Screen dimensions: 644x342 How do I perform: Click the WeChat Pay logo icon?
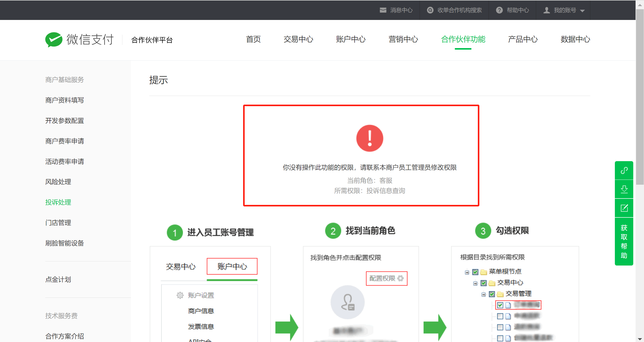(54, 39)
